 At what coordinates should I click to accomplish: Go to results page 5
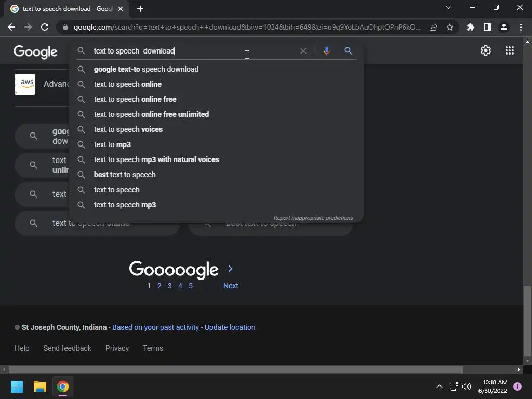191,286
